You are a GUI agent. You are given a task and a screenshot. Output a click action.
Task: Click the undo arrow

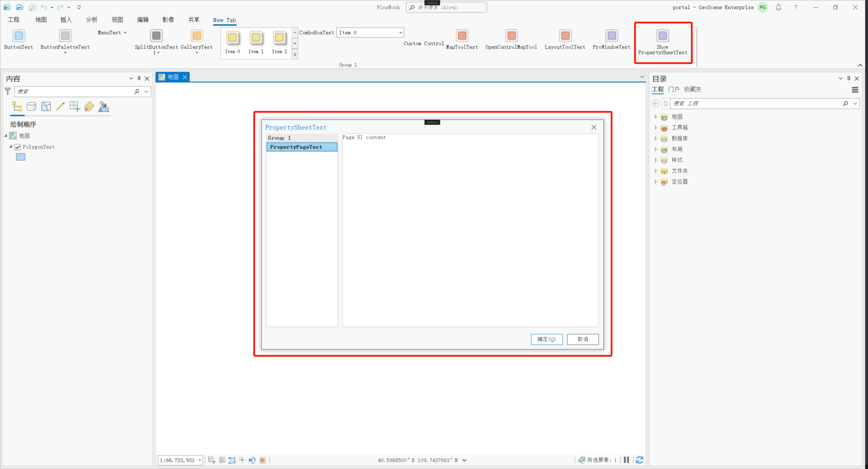click(x=44, y=7)
